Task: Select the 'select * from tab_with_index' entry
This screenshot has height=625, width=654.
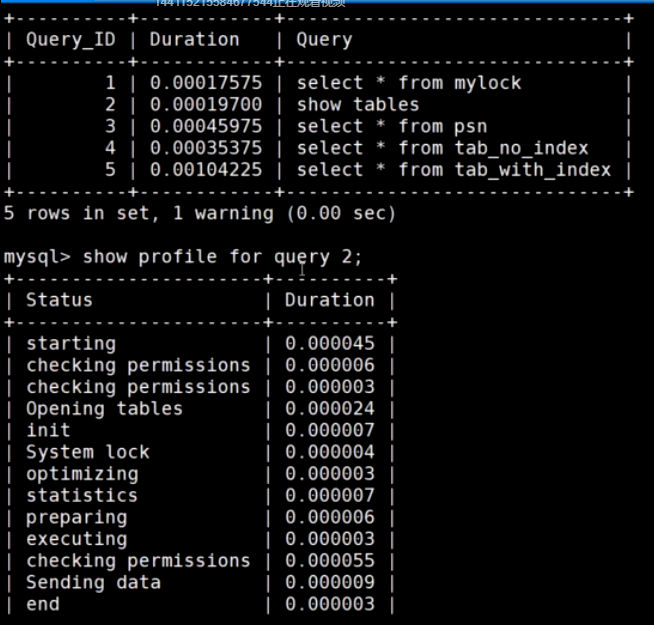Action: coord(453,170)
